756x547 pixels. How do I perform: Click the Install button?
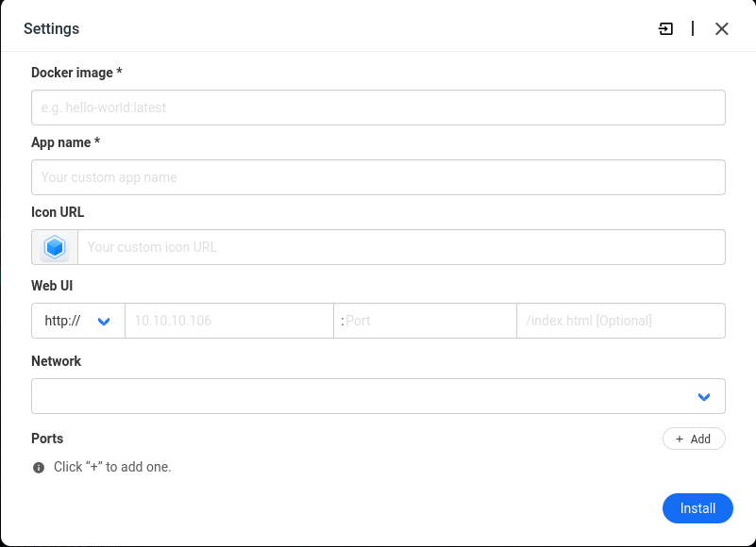pyautogui.click(x=697, y=508)
